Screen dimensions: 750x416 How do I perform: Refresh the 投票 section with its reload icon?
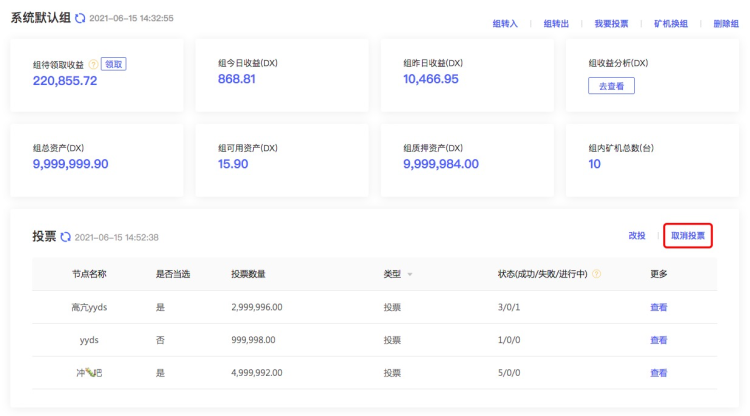click(66, 237)
